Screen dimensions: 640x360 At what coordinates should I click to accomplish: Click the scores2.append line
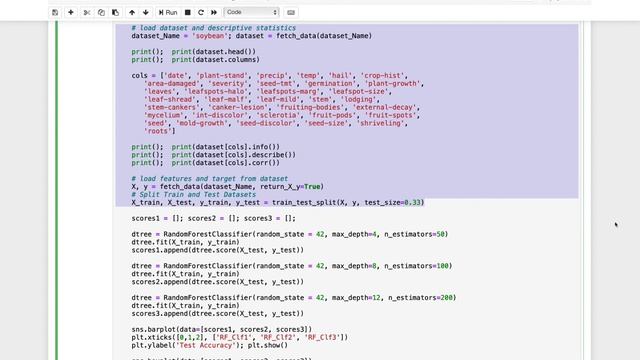[218, 282]
